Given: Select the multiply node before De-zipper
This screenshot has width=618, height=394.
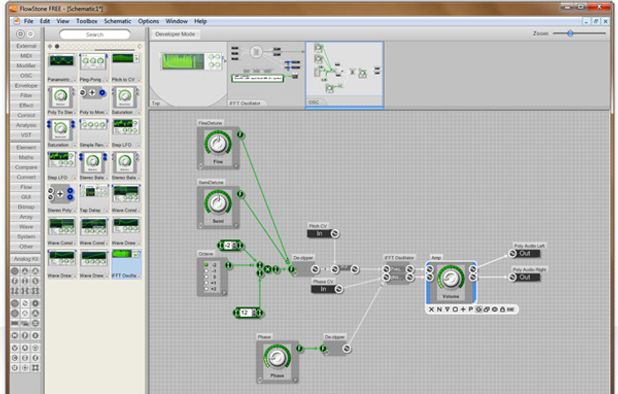Looking at the screenshot, I should click(268, 269).
